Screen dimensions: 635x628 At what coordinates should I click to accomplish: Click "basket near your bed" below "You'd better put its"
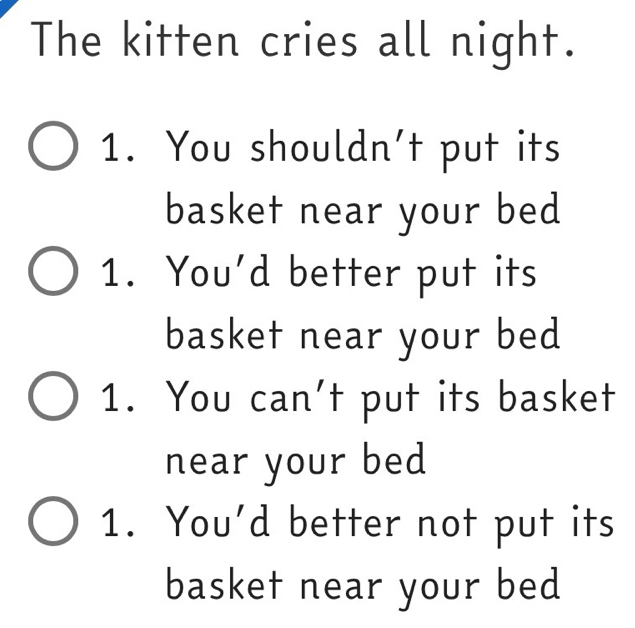(362, 335)
